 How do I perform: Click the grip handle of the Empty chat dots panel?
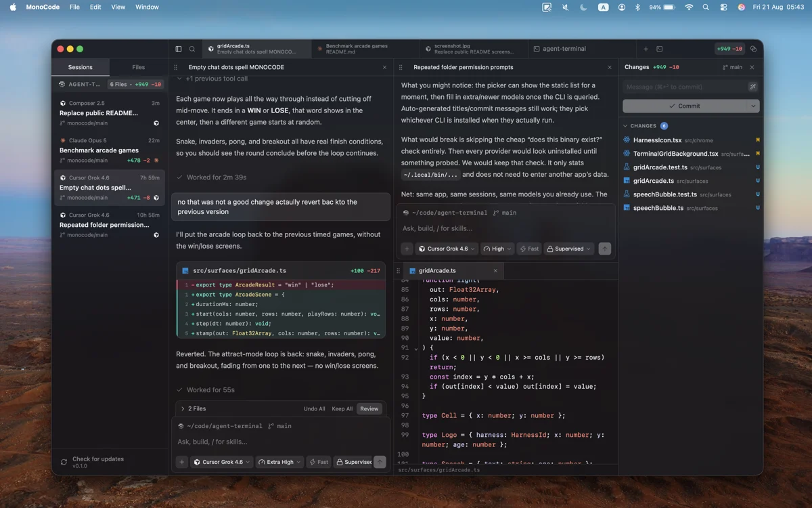coord(176,68)
